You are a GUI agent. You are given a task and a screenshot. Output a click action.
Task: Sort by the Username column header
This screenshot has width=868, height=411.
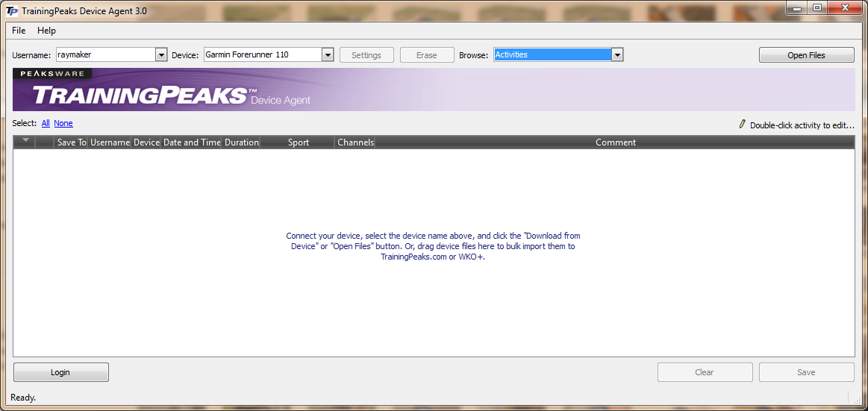click(110, 142)
